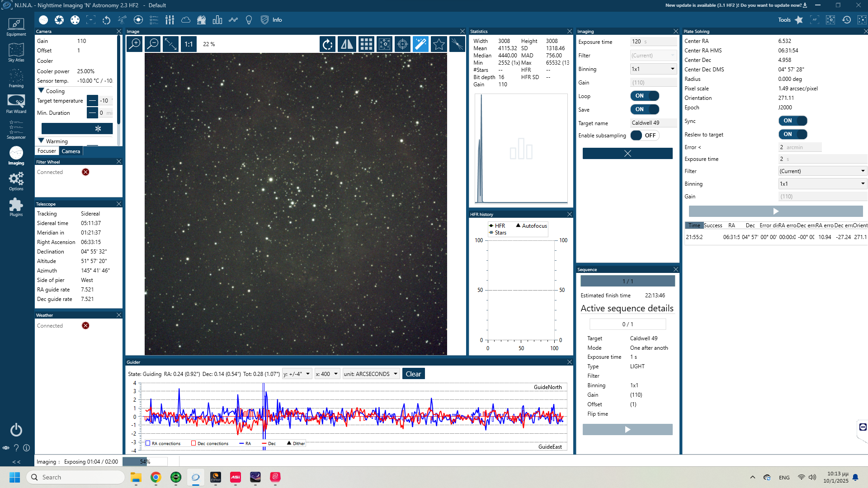Click the star detection icon in Image panel
This screenshot has width=868, height=488.
(x=439, y=44)
